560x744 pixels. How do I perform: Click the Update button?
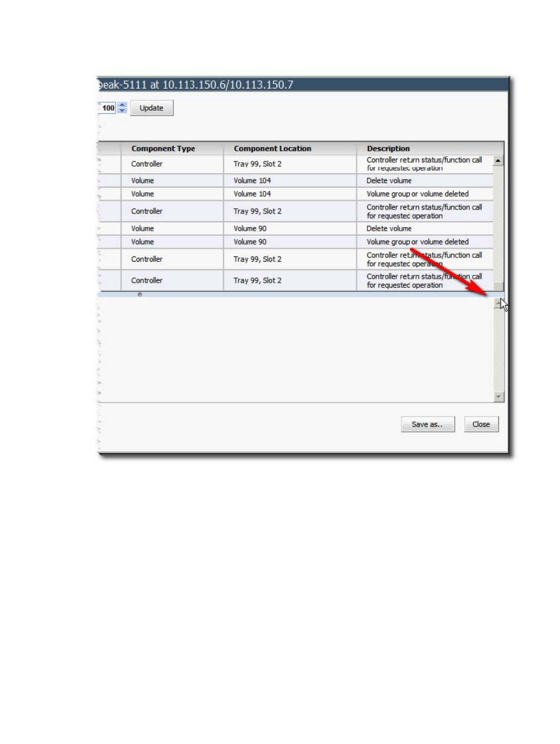(x=151, y=108)
